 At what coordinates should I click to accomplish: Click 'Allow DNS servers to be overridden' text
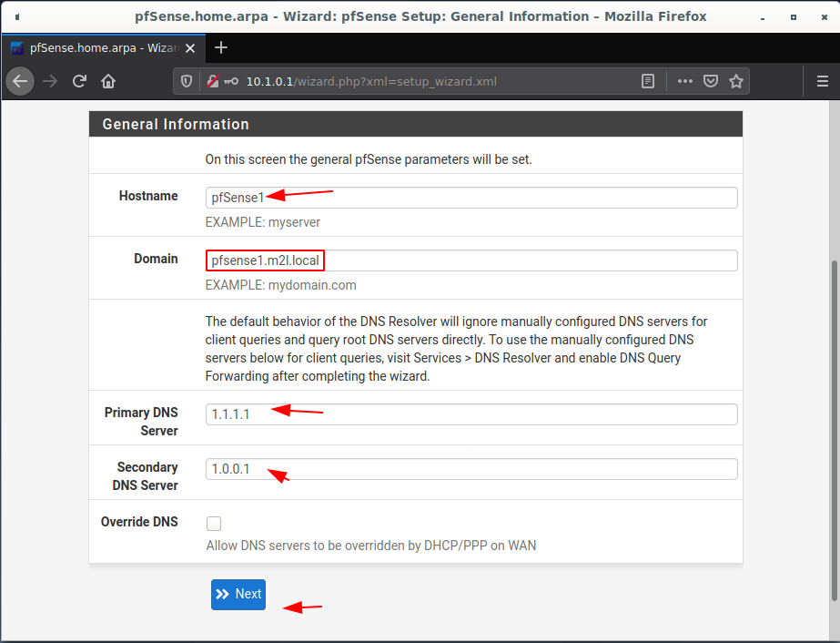coord(371,546)
